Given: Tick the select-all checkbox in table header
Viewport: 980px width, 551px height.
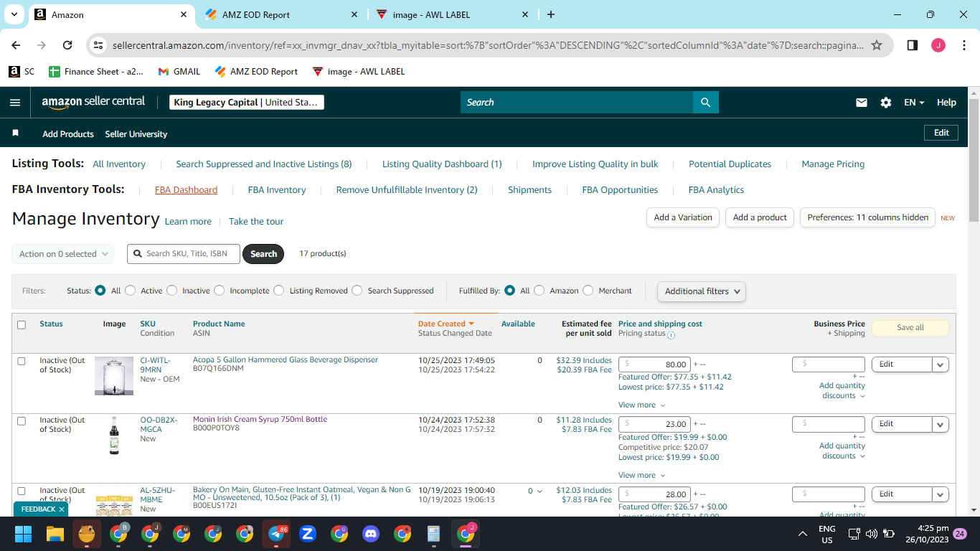Looking at the screenshot, I should pos(22,325).
